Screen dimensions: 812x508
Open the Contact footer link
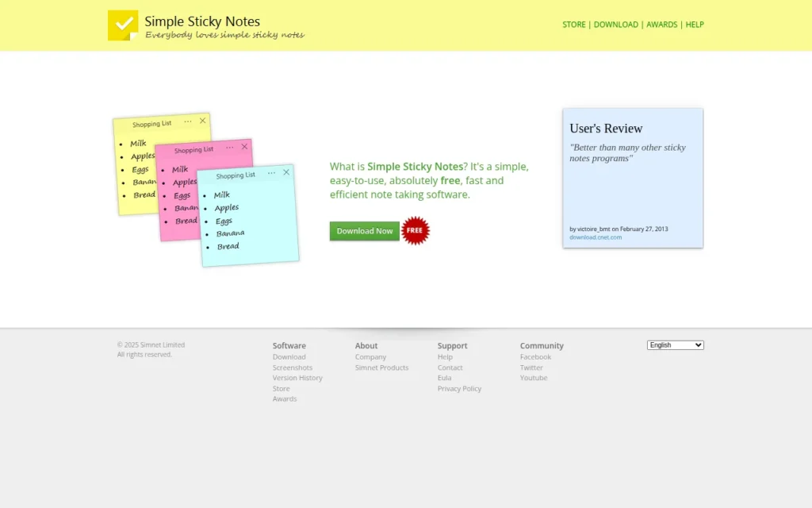450,368
